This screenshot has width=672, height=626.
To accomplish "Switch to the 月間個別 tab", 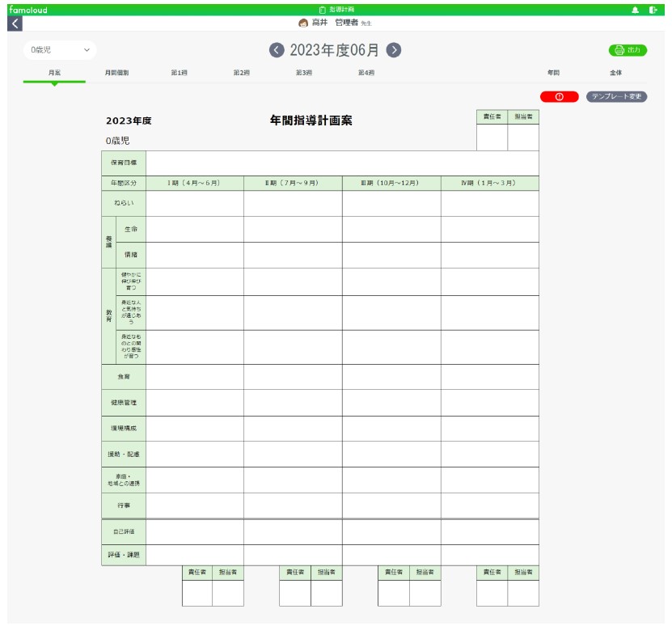I will [x=116, y=73].
